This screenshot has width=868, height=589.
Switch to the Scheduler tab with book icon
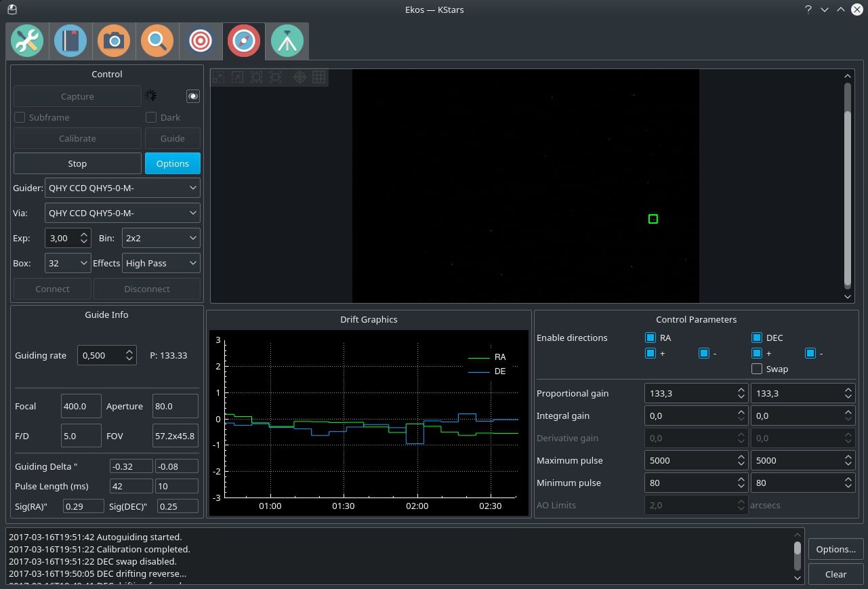pyautogui.click(x=70, y=41)
